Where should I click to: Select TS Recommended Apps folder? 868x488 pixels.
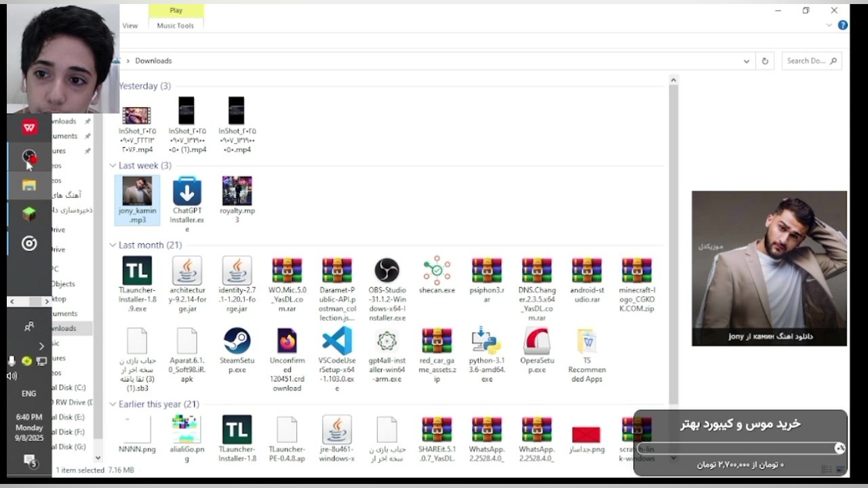click(x=587, y=355)
